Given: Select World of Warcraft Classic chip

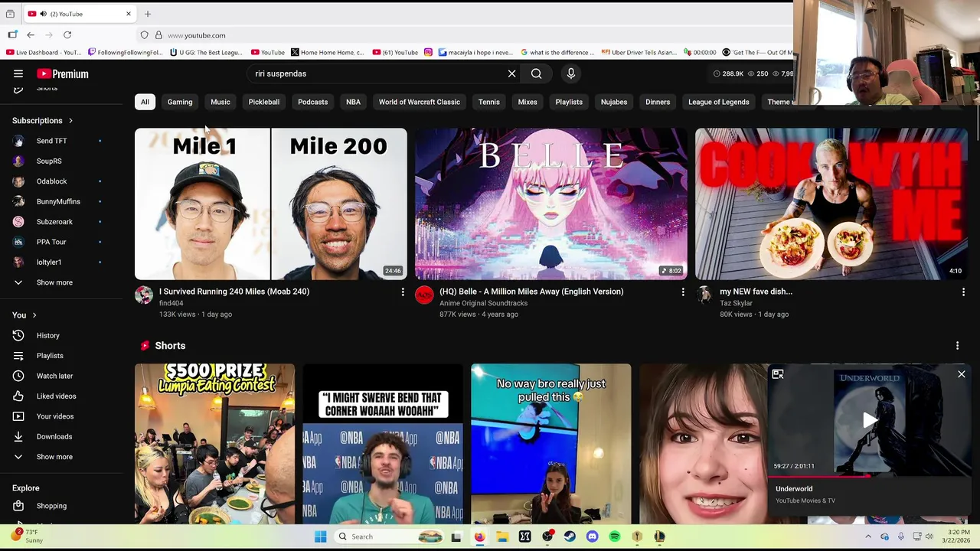Looking at the screenshot, I should 420,102.
